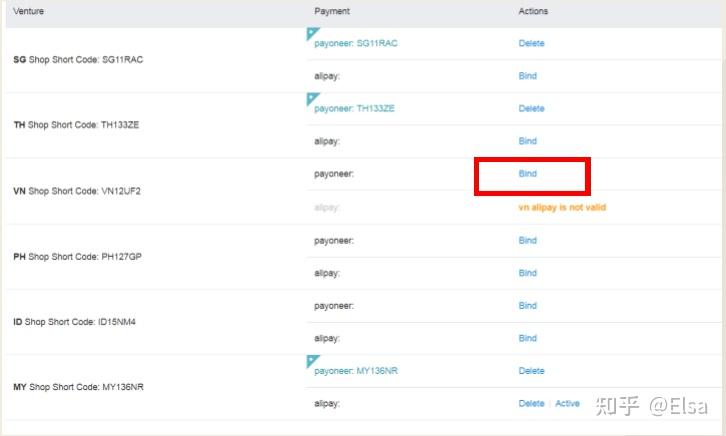Click the flag icon on the MY payoneer row
Image resolution: width=726 pixels, height=436 pixels.
point(312,361)
